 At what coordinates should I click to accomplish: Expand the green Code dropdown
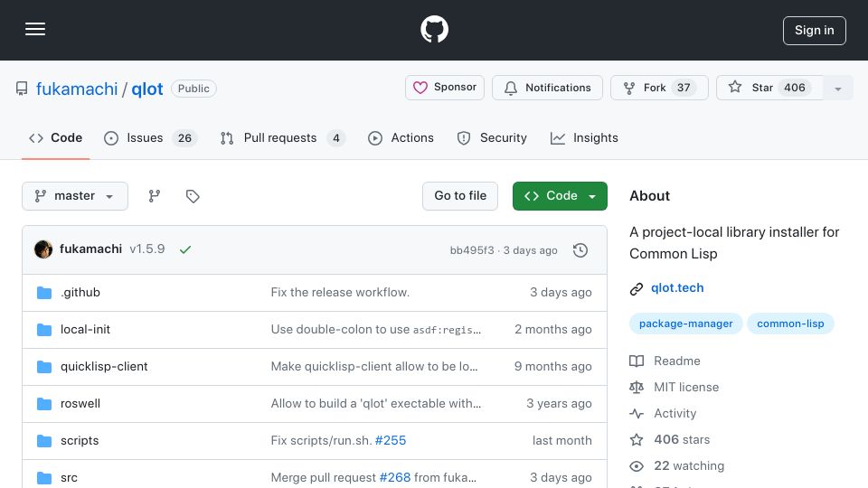pos(560,196)
